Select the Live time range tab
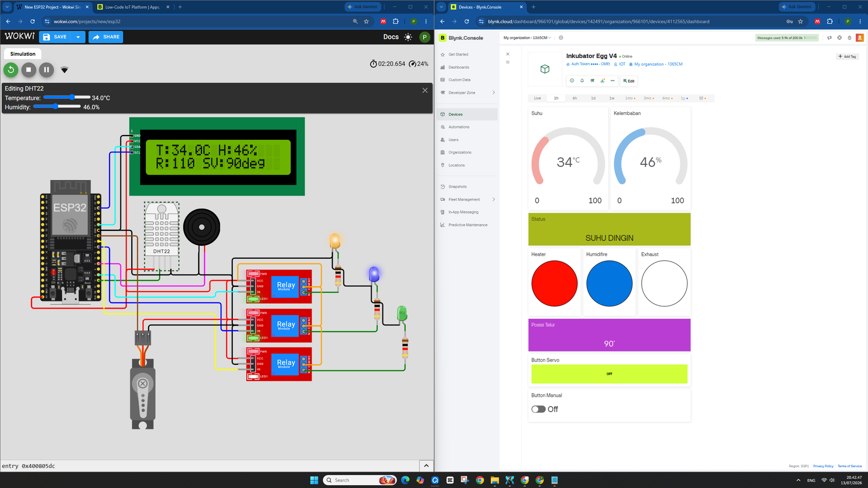Screen dimensions: 868x488 538,98
